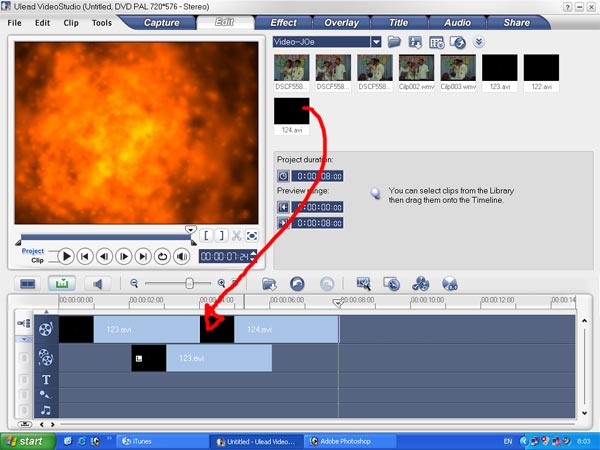600x450 pixels.
Task: Click the video track film reel icon
Action: tap(46, 329)
